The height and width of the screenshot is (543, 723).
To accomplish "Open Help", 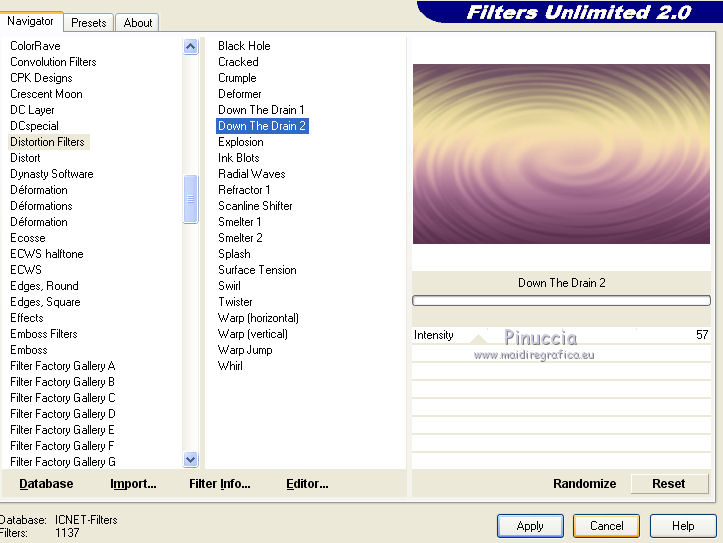I will coord(683,526).
